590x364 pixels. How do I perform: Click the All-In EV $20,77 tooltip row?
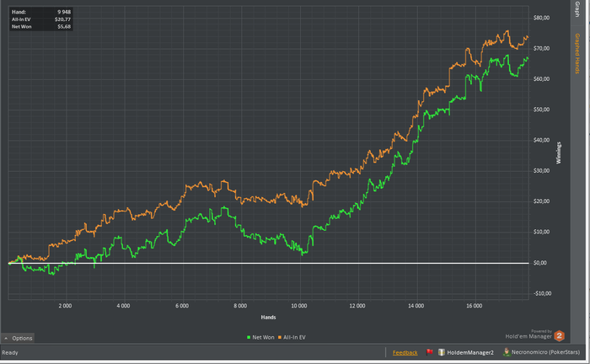click(41, 19)
